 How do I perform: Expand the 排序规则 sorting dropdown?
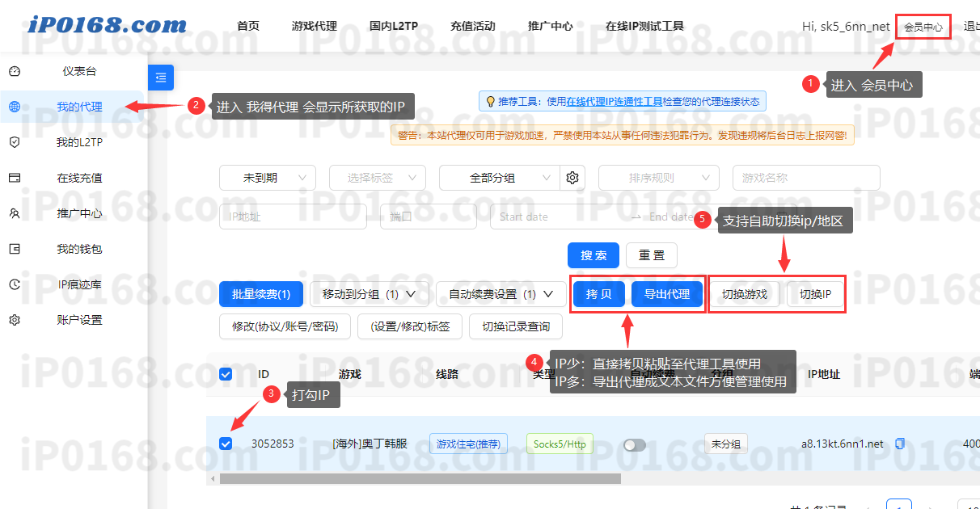tap(657, 177)
